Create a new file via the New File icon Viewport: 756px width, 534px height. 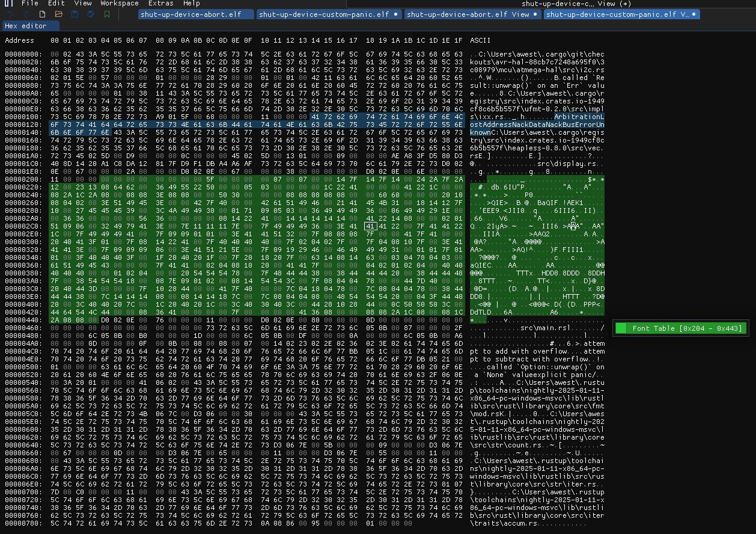[42, 14]
